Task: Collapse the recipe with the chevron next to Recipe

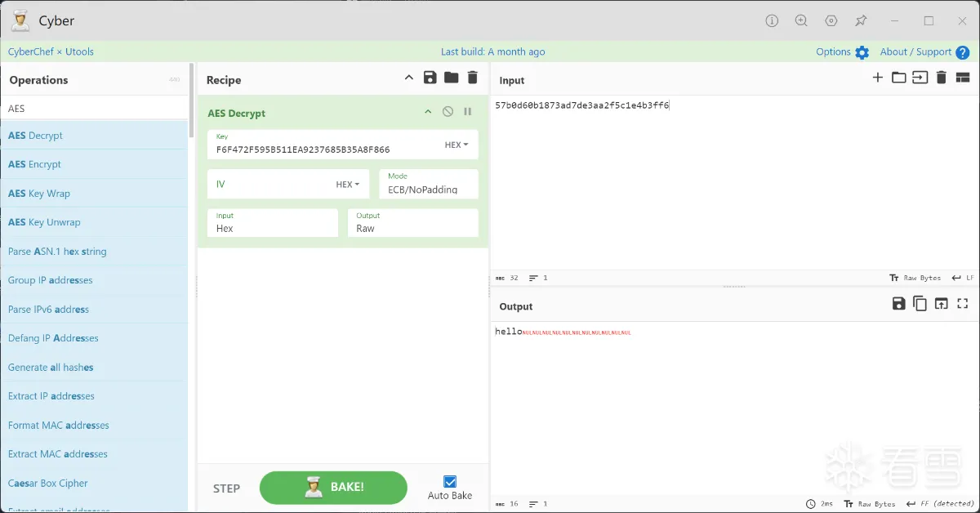Action: coord(409,78)
